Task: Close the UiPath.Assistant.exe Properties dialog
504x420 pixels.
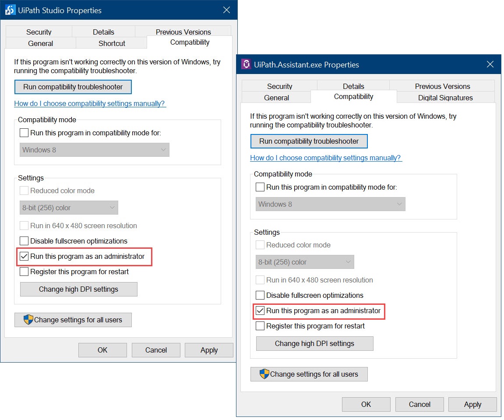Action: (490, 64)
